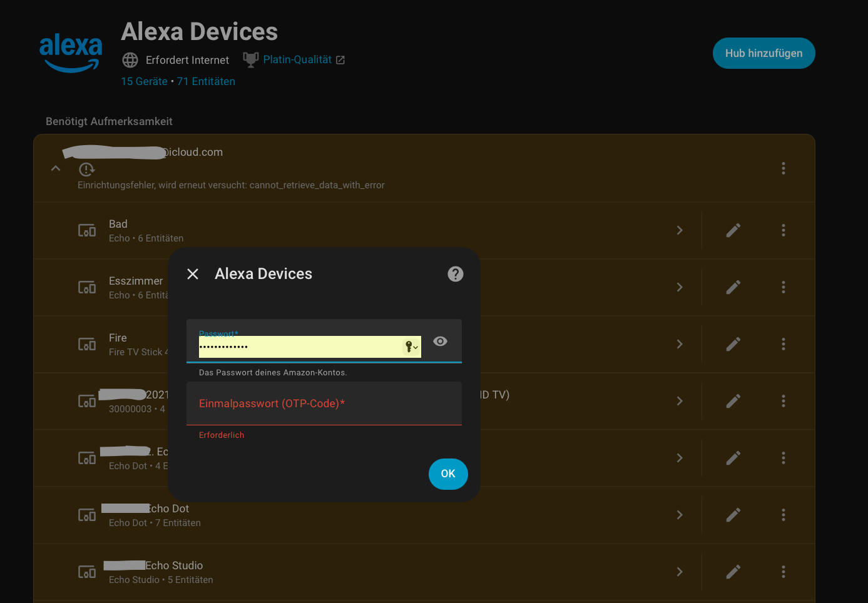Open the three-dot menu for Echo Studio
Screen dimensions: 868x603
tap(784, 572)
